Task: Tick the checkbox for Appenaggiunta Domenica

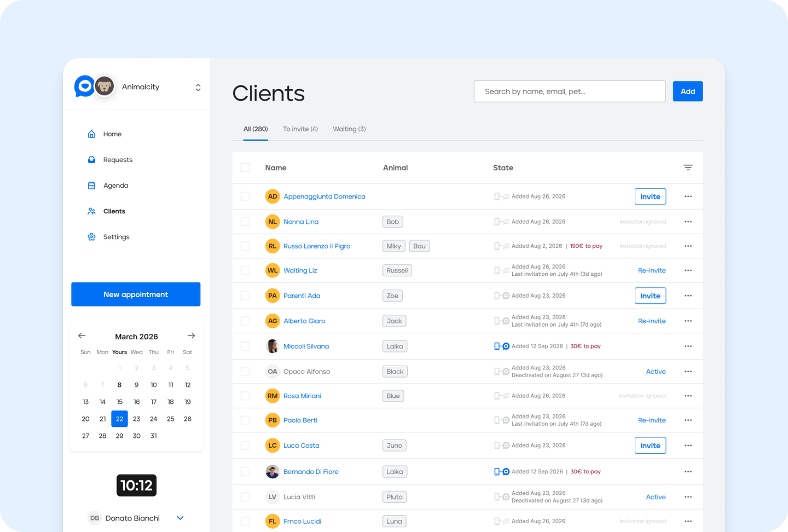Action: (x=245, y=196)
